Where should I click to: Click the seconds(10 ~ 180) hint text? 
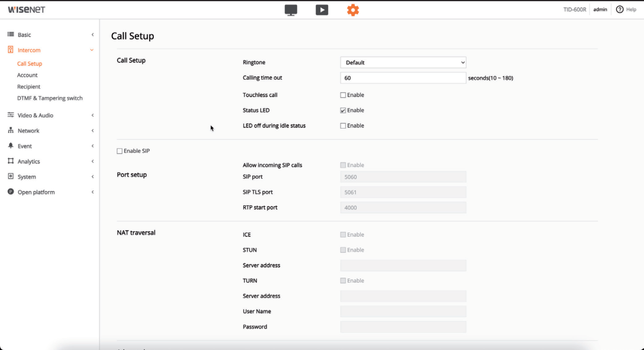pyautogui.click(x=490, y=78)
